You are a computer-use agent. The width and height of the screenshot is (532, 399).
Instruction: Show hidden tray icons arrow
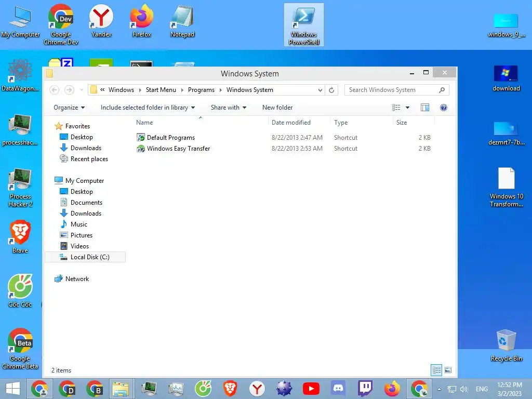tap(439, 389)
